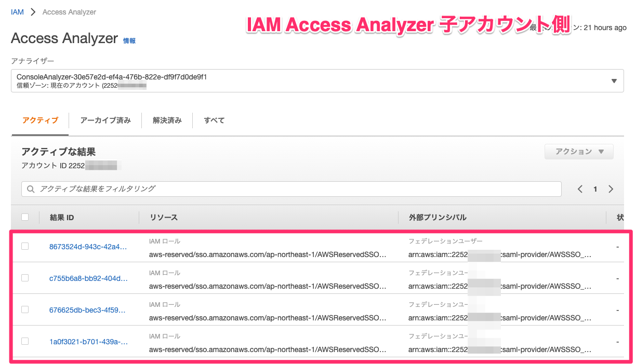Select page 1 in pagination

(x=595, y=189)
